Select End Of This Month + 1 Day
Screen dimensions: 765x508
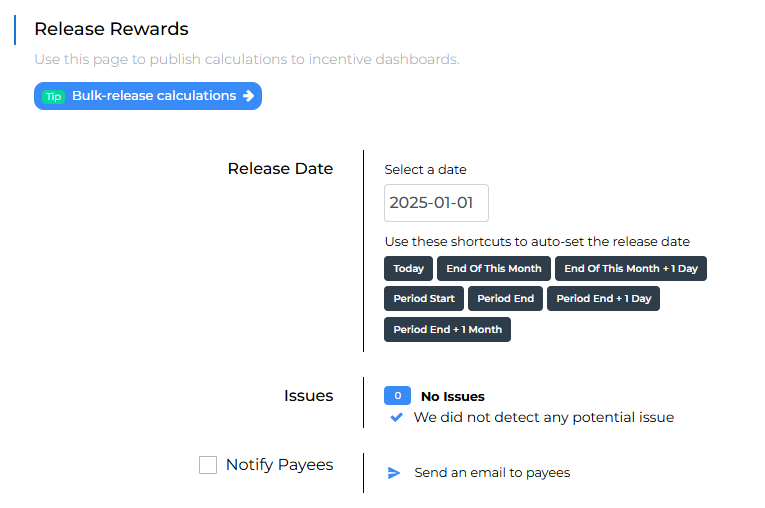(631, 268)
